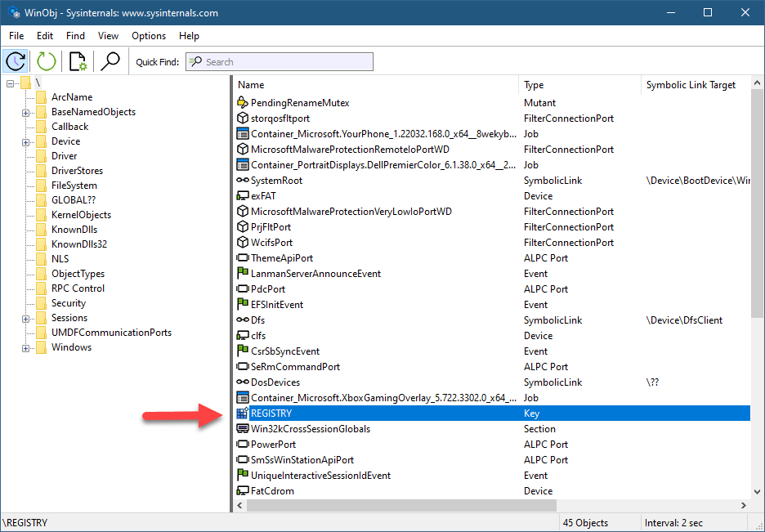Open Properties via the document-gear toolbar icon
Image resolution: width=765 pixels, height=532 pixels.
(x=78, y=61)
